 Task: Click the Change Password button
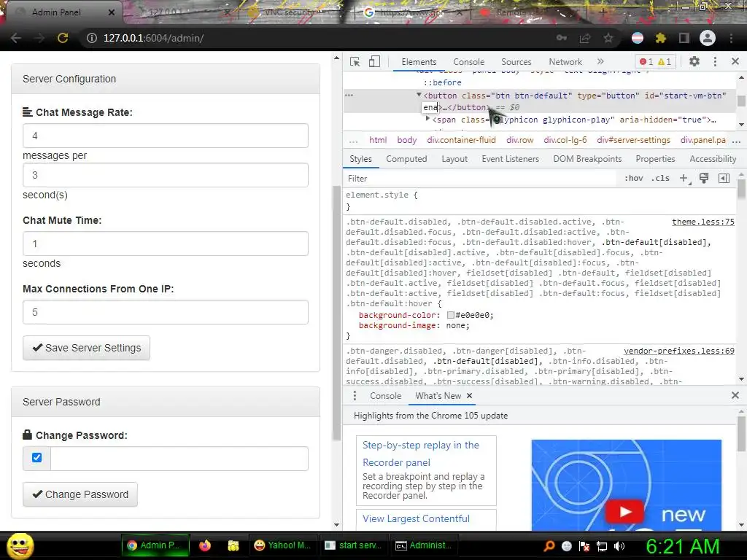80,494
